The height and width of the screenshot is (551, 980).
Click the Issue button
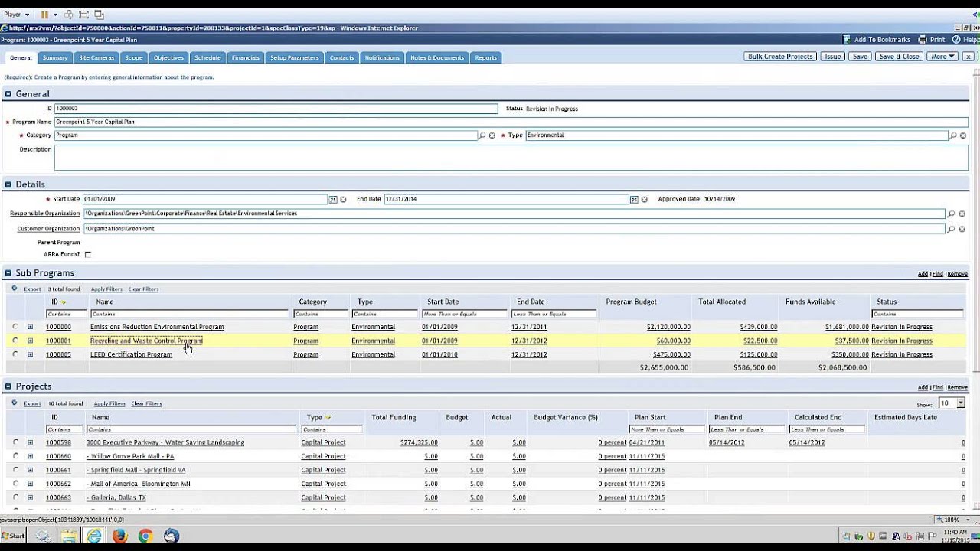click(832, 57)
